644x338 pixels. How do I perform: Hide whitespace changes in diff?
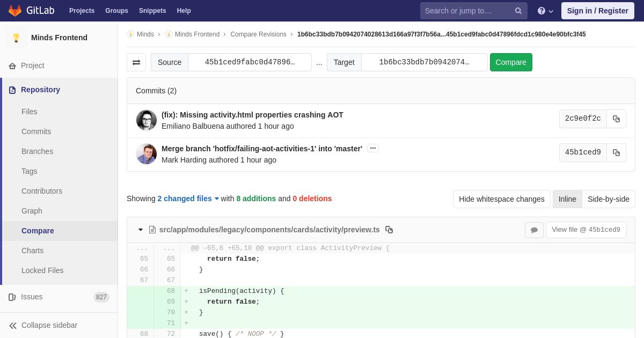501,199
